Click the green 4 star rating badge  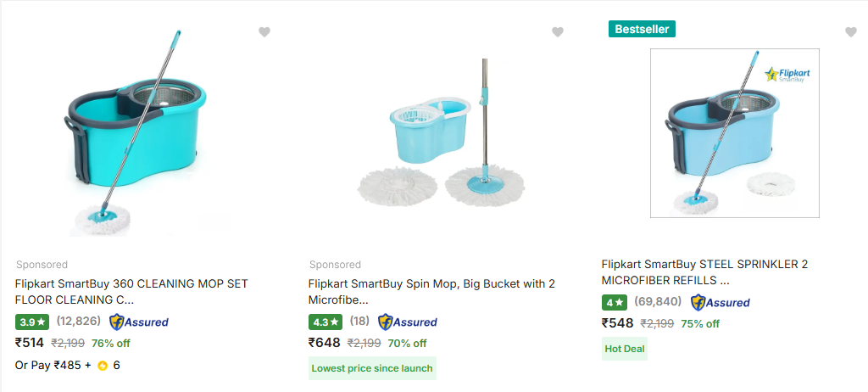(x=615, y=302)
